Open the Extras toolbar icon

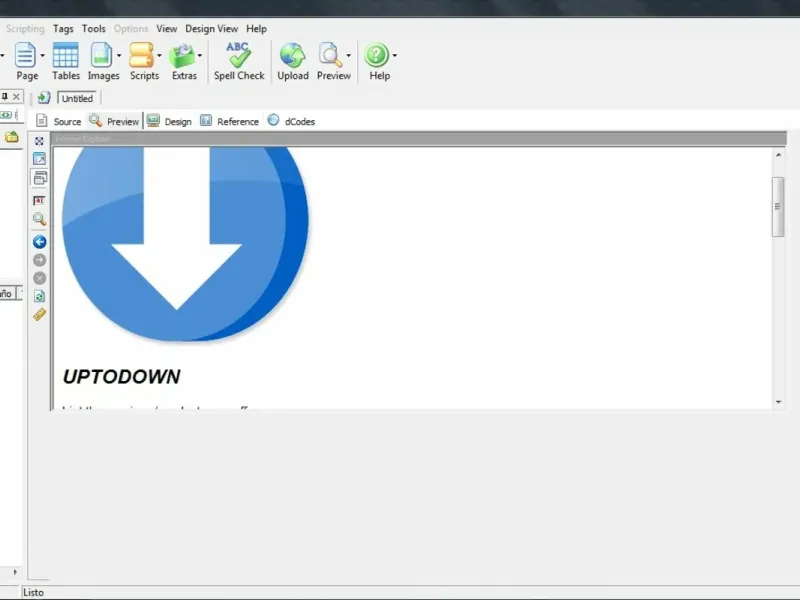(182, 55)
